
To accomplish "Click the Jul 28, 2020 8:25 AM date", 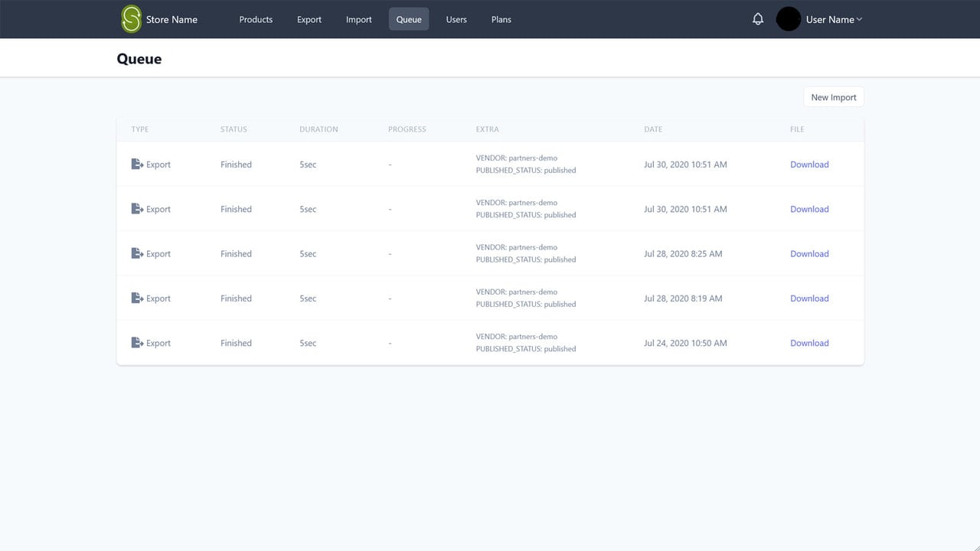I will coord(683,254).
